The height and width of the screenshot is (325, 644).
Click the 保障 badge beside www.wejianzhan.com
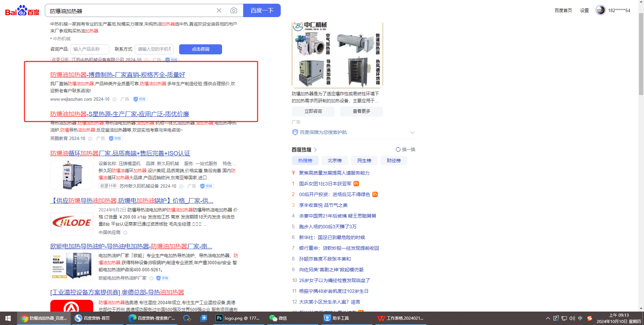pyautogui.click(x=140, y=99)
